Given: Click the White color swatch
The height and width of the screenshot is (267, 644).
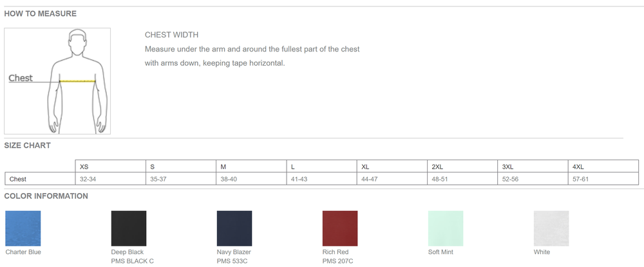Looking at the screenshot, I should click(x=551, y=228).
